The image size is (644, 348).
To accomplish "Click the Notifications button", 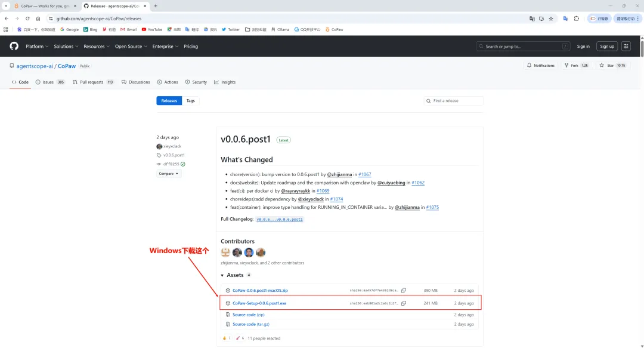I will pos(540,66).
